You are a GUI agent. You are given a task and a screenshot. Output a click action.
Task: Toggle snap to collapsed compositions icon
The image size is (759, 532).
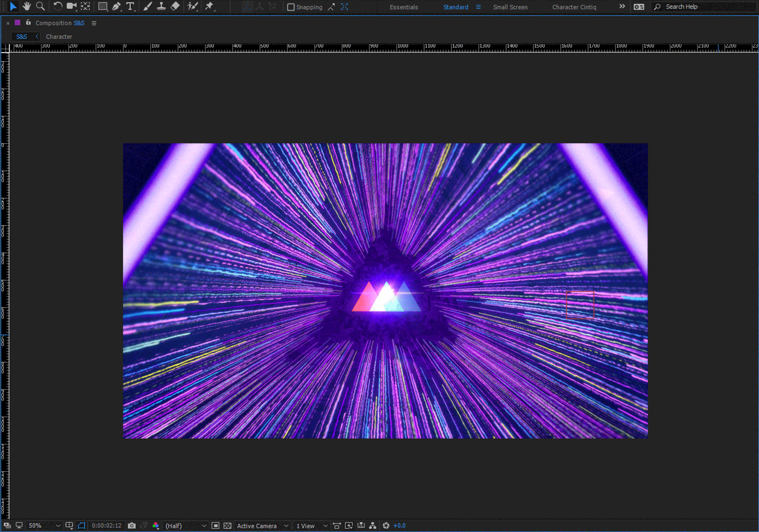345,7
